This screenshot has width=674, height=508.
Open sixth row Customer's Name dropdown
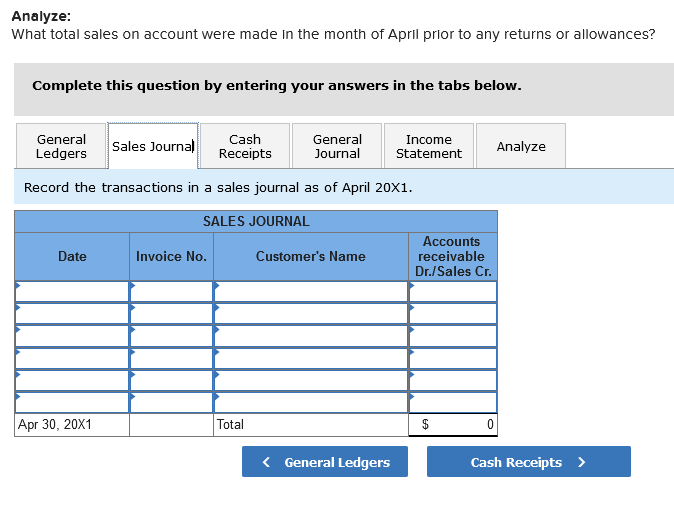[x=311, y=403]
